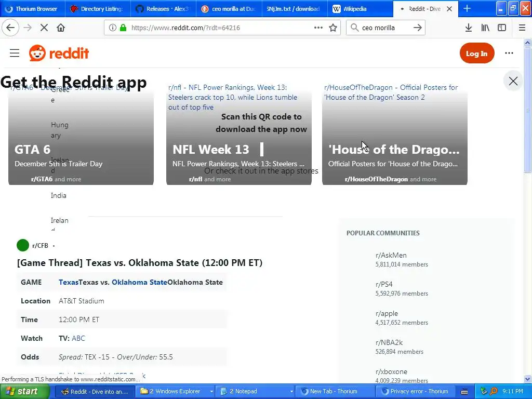
Task: Click the Texas team link
Action: (68, 282)
